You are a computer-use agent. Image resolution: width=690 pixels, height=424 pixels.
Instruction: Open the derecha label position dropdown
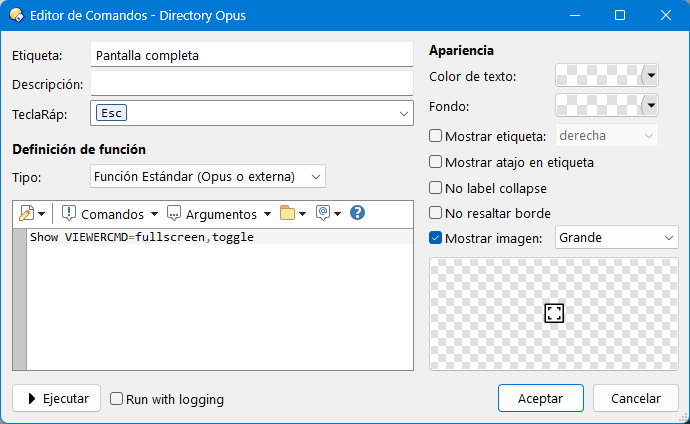coord(607,135)
